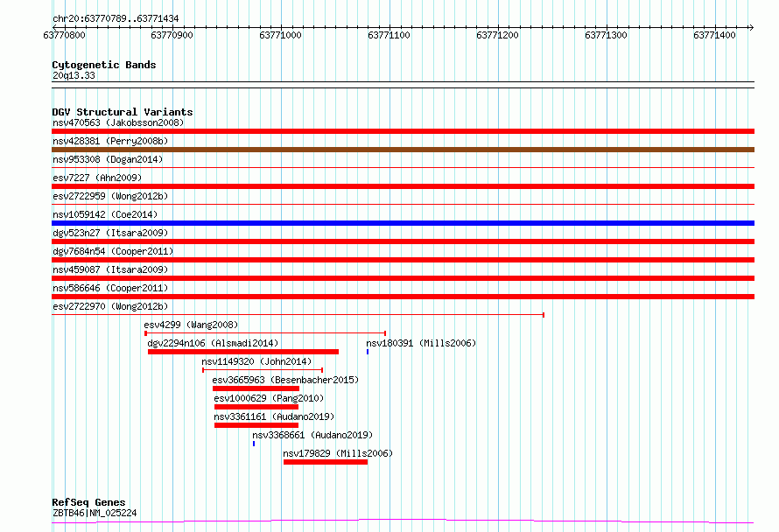Open the nsv586646 (Cooper2011) variant label
This screenshot has width=779, height=532.
pyautogui.click(x=110, y=288)
